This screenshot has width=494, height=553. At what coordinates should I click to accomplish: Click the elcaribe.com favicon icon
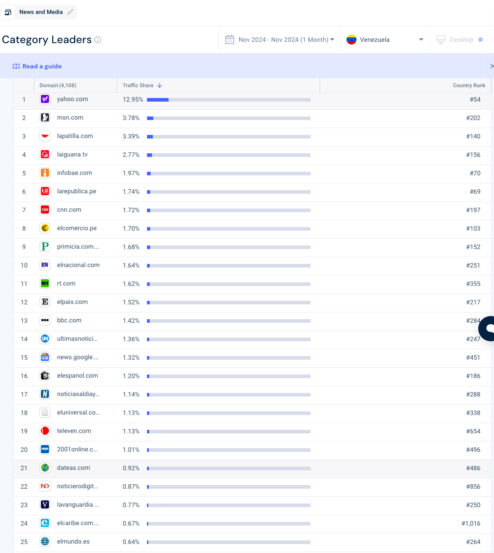[45, 523]
